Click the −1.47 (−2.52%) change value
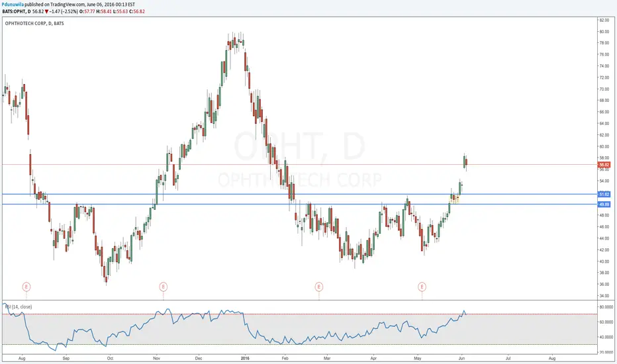This screenshot has height=364, width=617. coord(64,11)
